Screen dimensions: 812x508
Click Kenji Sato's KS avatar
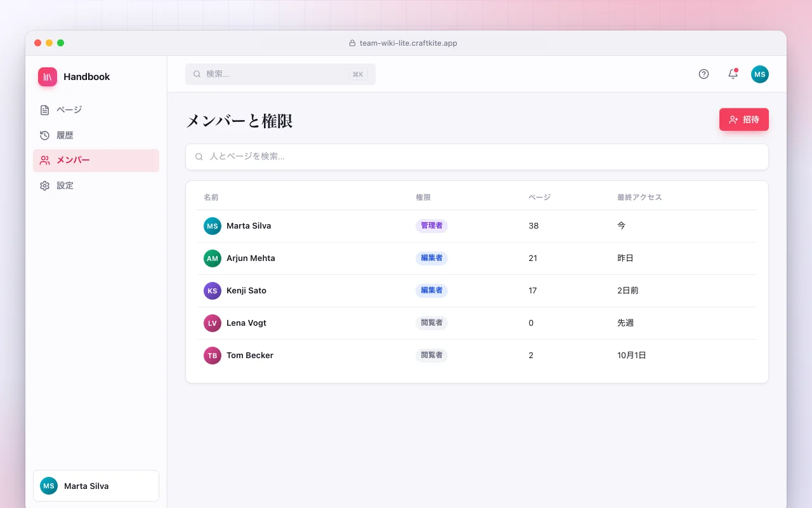point(213,291)
